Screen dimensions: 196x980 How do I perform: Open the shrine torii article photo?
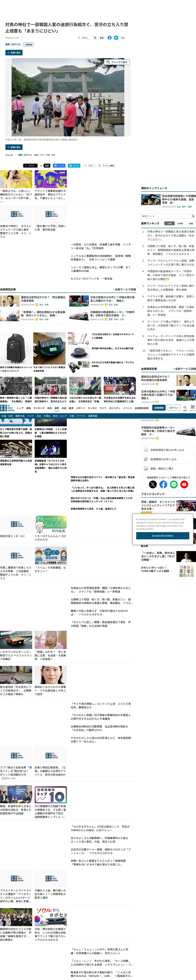68,97
